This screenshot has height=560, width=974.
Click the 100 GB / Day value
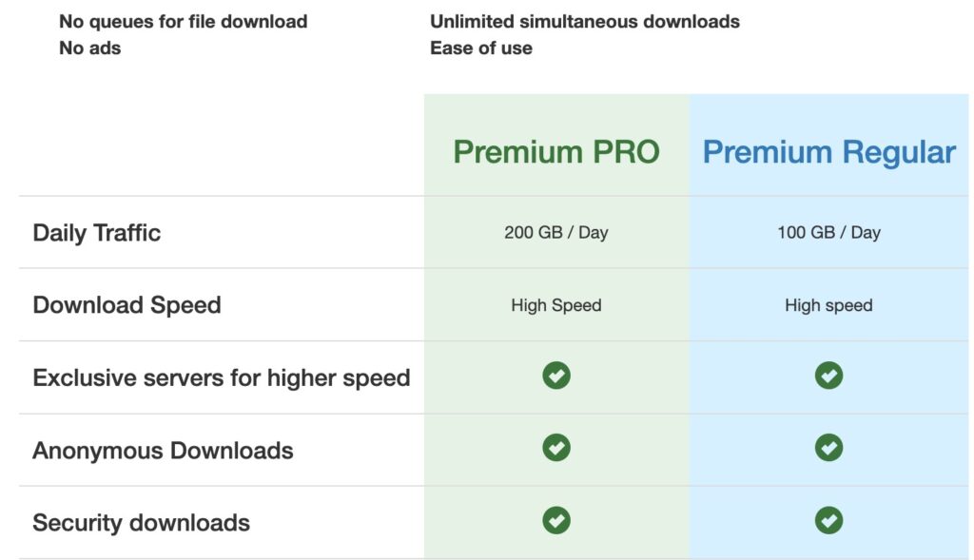click(x=828, y=233)
